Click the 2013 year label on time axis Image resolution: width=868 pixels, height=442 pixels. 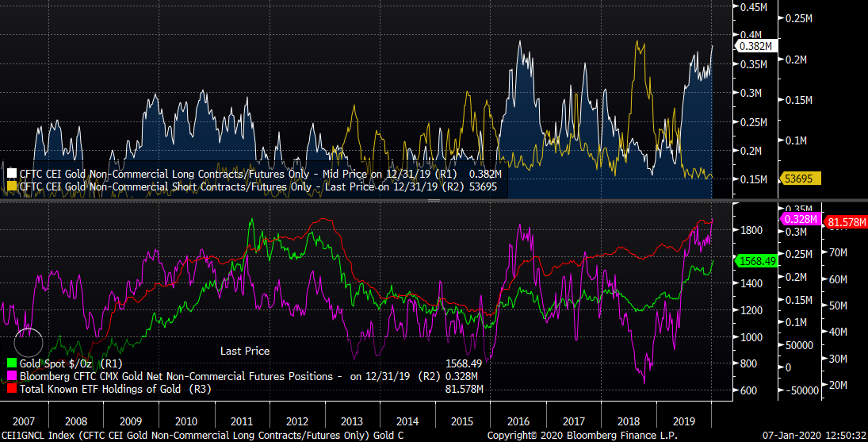(352, 421)
